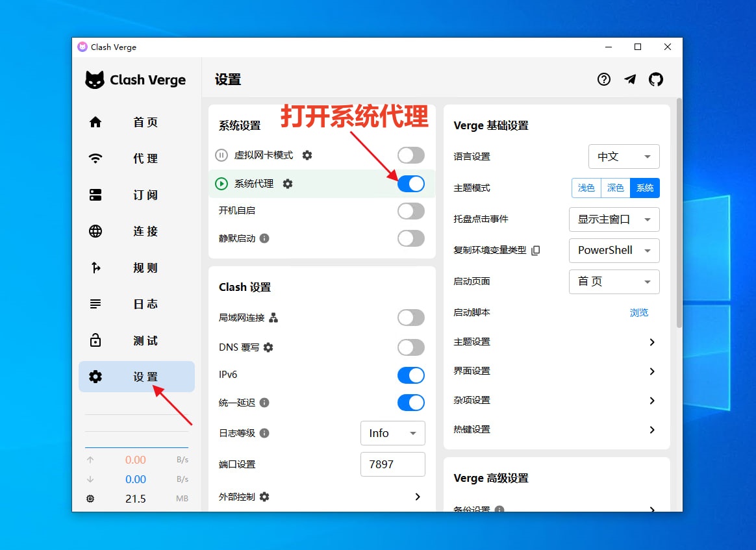Turn off the 系统代理 toggle
This screenshot has height=550, width=756.
(410, 184)
